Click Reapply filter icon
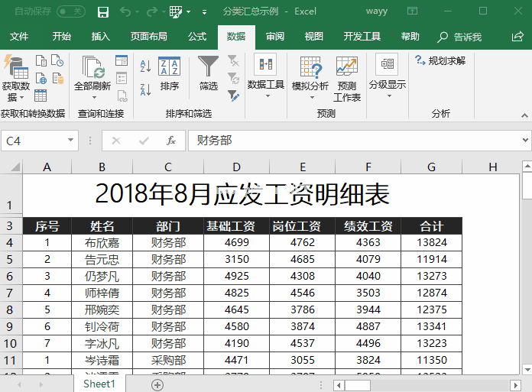The image size is (532, 392). (x=233, y=79)
